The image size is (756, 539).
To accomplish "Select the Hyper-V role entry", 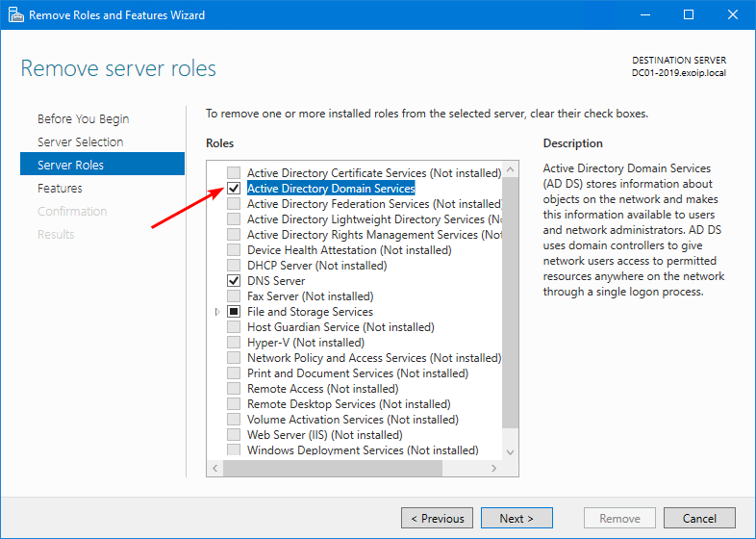I will click(294, 343).
